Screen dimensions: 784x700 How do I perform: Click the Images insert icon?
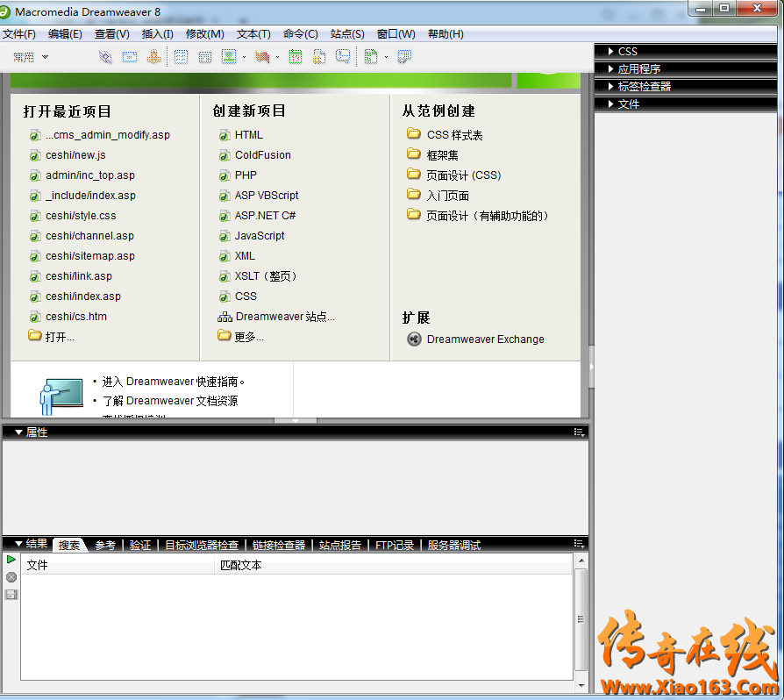coord(229,57)
